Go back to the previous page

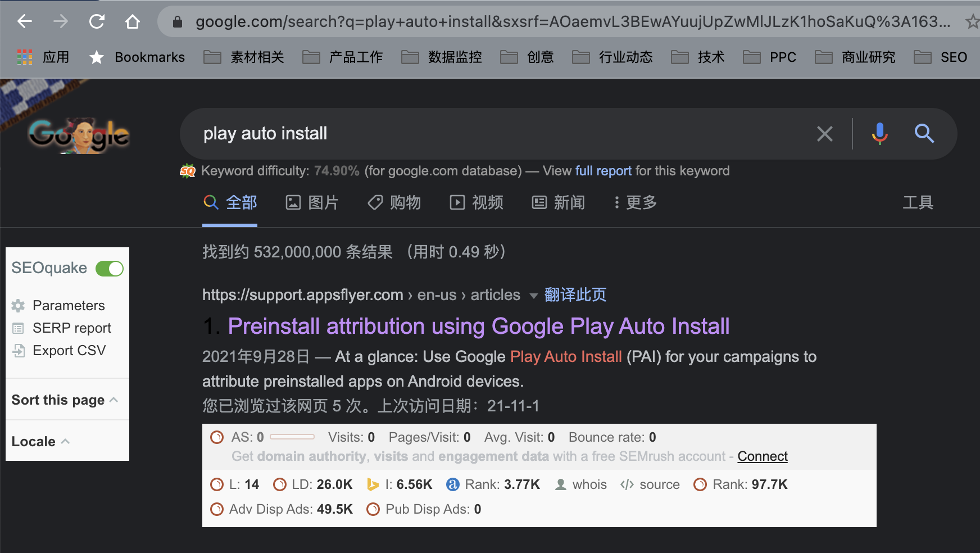[x=25, y=22]
